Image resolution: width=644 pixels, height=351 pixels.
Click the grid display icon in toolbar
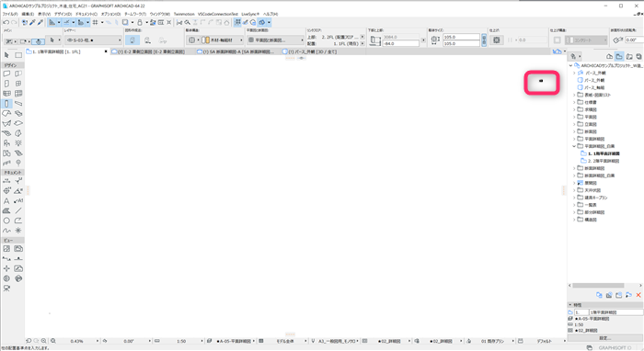(x=96, y=23)
